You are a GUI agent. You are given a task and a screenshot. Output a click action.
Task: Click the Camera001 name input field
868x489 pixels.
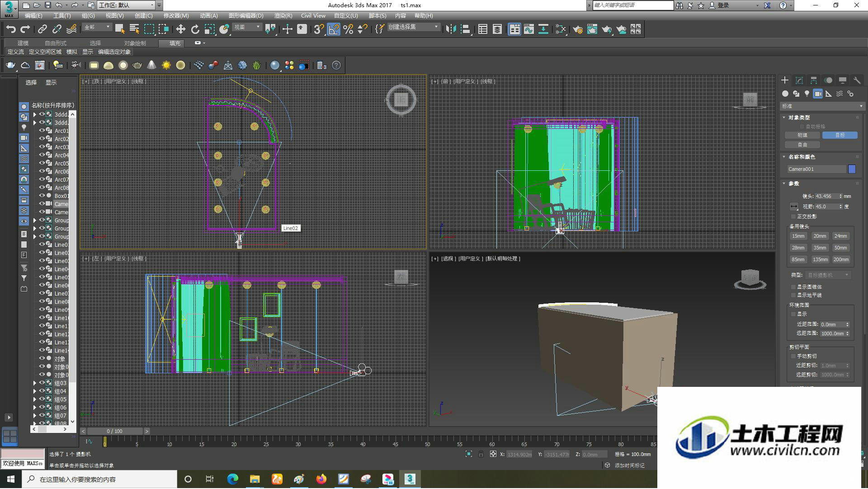click(x=816, y=169)
